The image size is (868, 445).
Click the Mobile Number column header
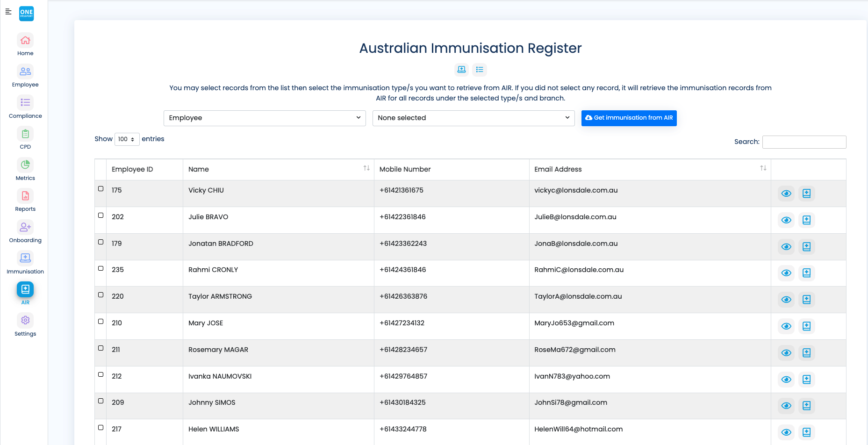pyautogui.click(x=452, y=169)
